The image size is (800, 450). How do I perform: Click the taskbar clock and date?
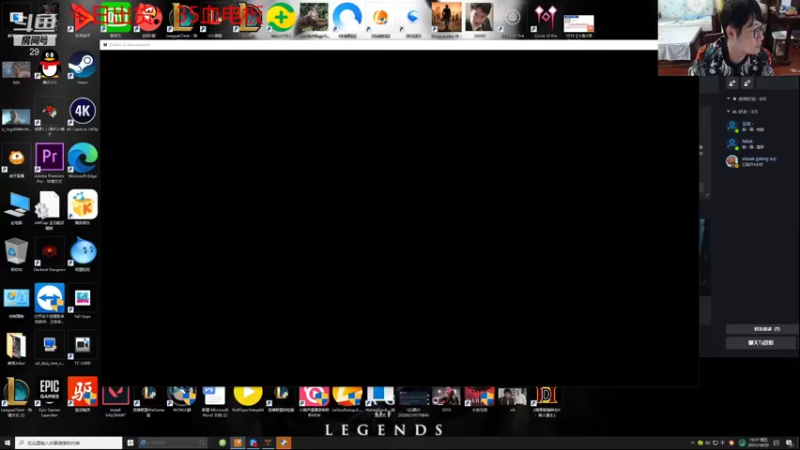(758, 443)
